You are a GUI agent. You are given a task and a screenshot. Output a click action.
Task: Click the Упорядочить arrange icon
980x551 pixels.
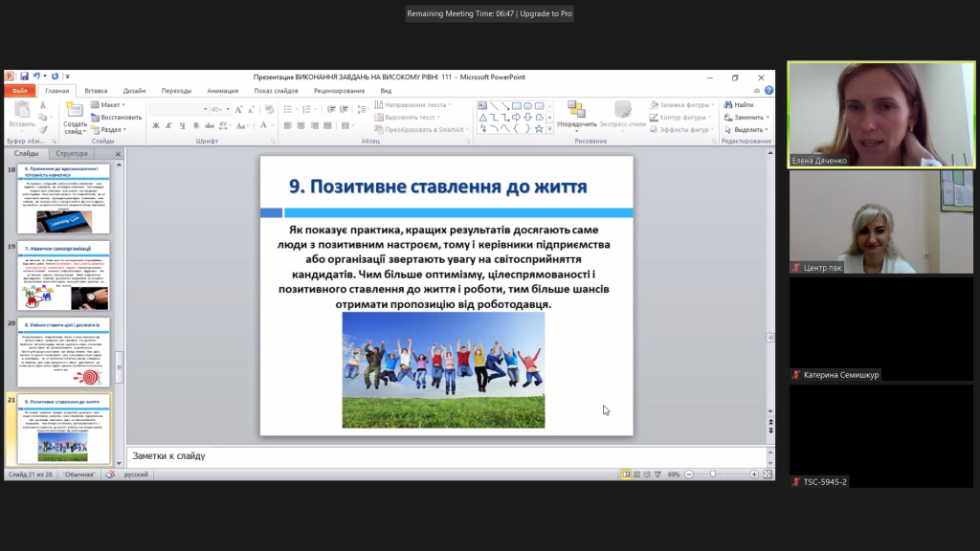coord(576,110)
